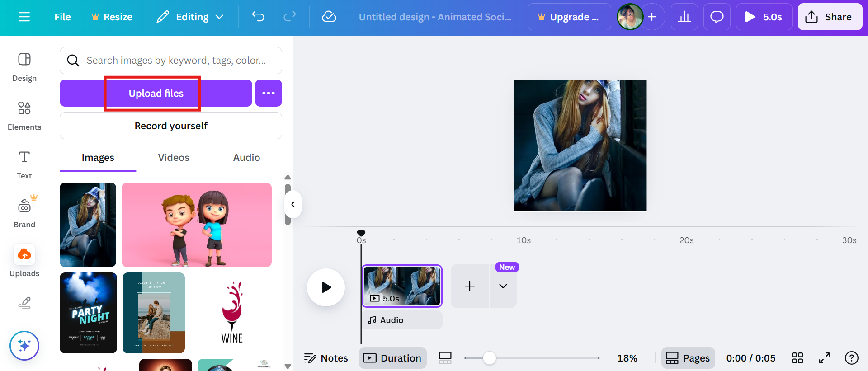Click the uploads panel scrollbar
The image size is (868, 371).
288,204
